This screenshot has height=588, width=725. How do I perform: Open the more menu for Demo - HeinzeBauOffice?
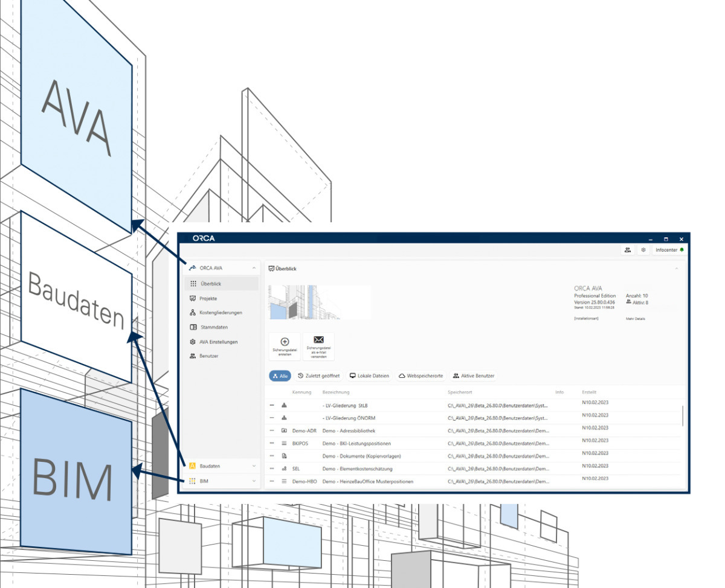click(272, 481)
